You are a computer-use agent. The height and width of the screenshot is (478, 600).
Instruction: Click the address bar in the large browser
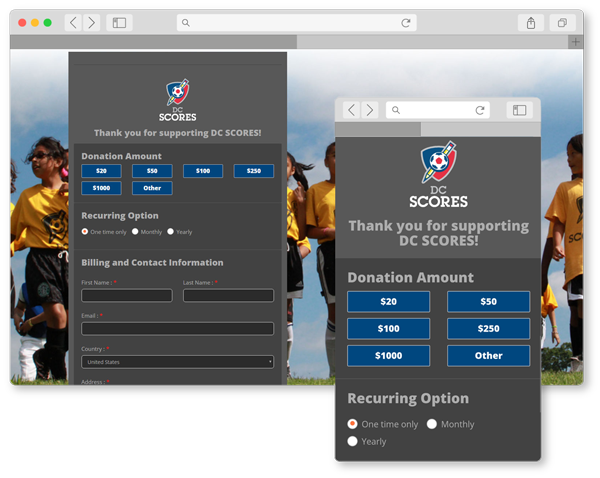pos(297,23)
